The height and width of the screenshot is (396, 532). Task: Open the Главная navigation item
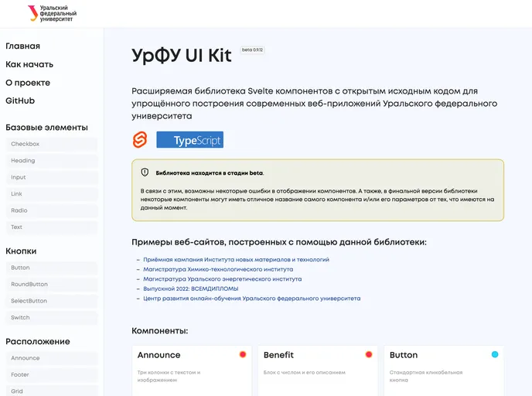22,46
